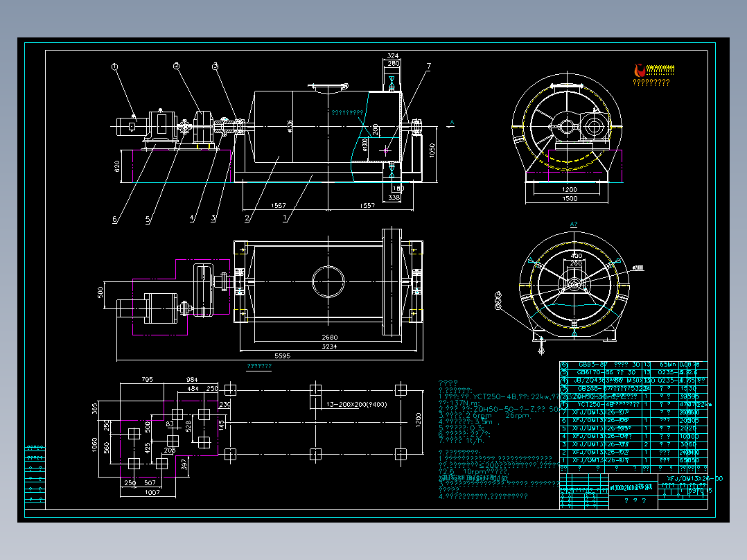747x560 pixels.
Task: Select the 2680 dimension under plan view
Action: pos(329,338)
